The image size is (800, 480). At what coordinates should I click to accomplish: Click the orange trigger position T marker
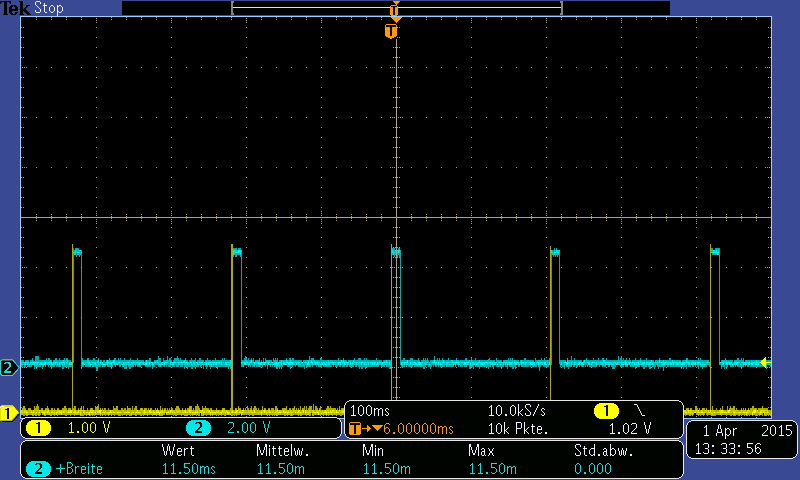click(x=391, y=31)
